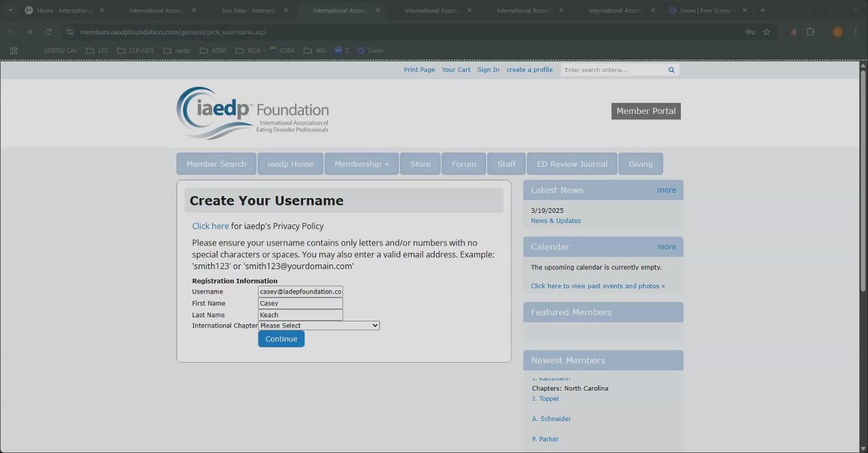Open the Staff nav tab
868x453 pixels.
(507, 164)
